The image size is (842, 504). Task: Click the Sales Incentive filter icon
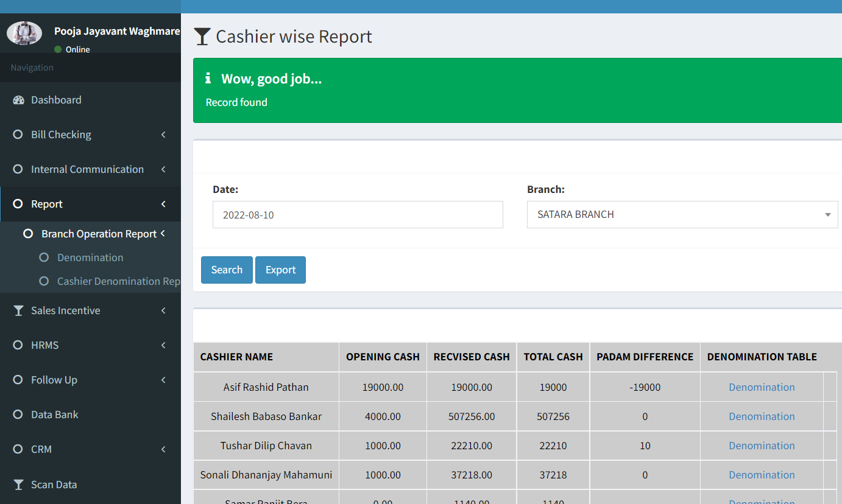[18, 310]
